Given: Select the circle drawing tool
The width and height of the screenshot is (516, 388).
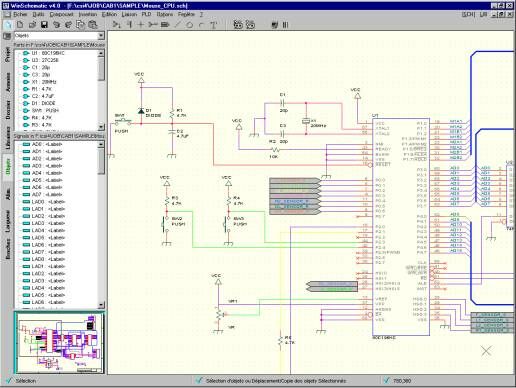Looking at the screenshot, I should pyautogui.click(x=189, y=25).
